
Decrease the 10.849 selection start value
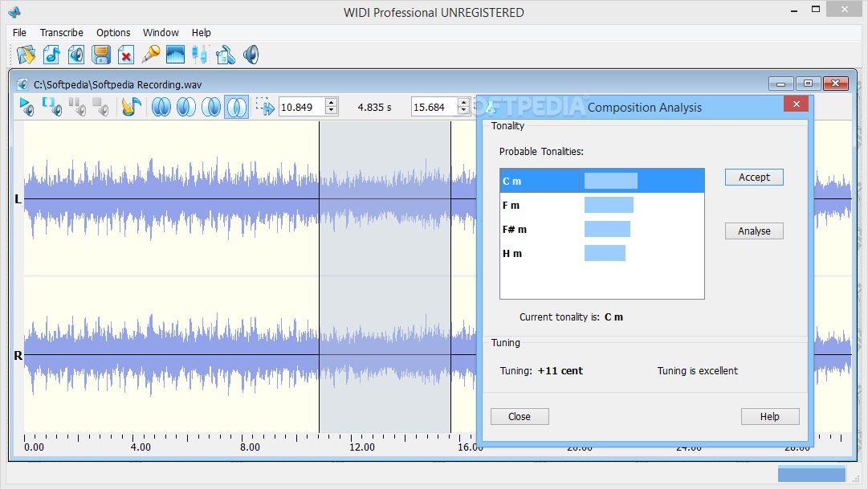tap(331, 110)
